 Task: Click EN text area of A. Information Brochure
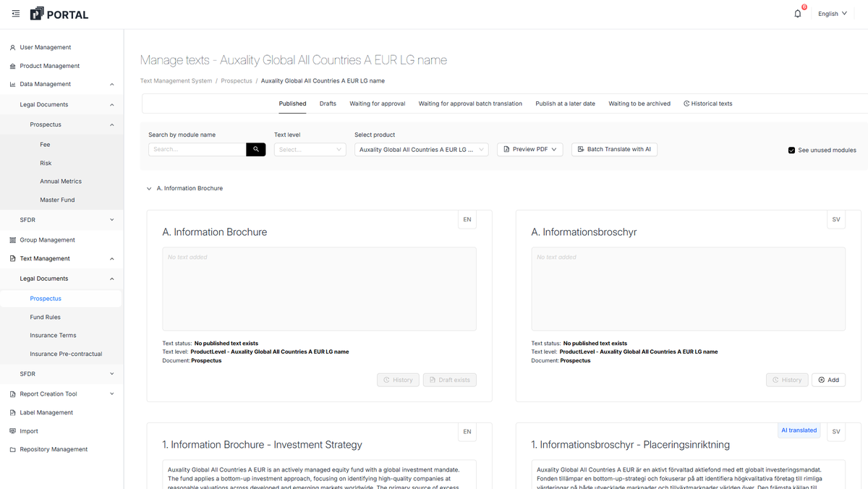[319, 289]
